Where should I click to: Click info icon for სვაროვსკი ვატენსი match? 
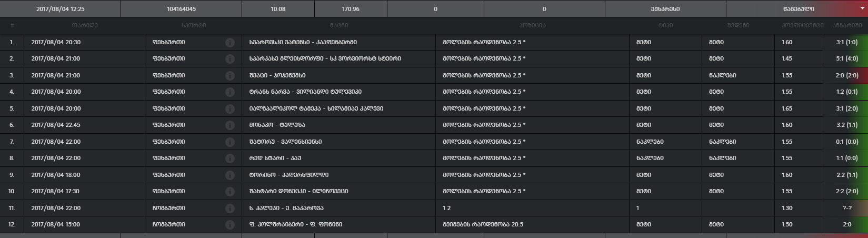click(230, 43)
